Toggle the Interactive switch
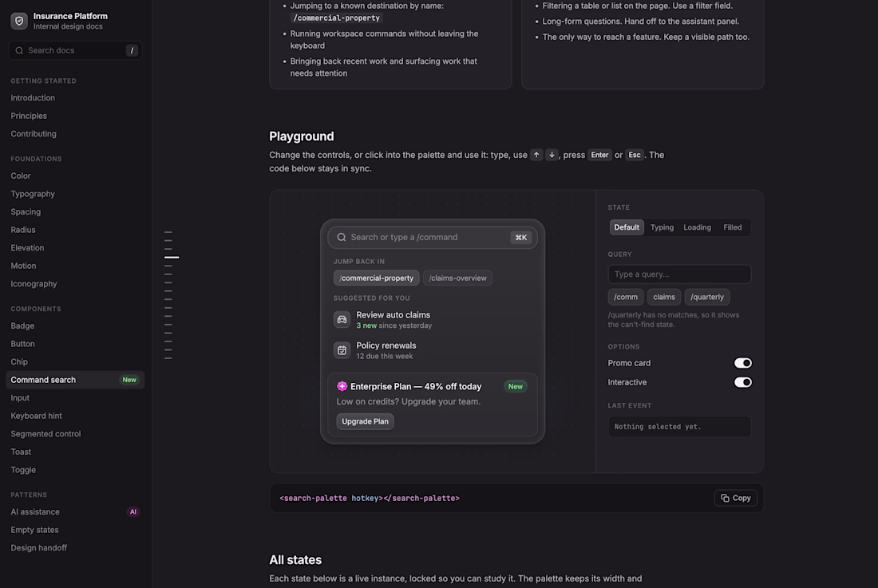The width and height of the screenshot is (878, 588). [x=742, y=382]
